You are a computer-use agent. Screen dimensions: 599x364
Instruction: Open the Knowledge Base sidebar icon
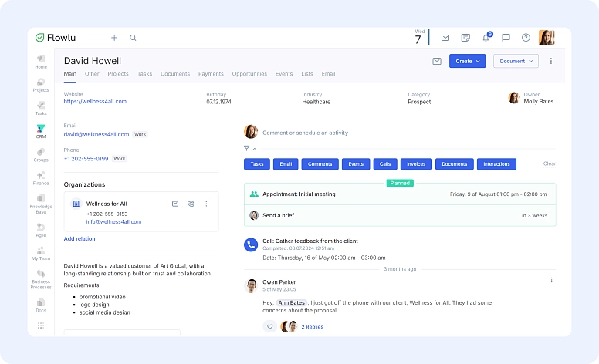pos(41,201)
